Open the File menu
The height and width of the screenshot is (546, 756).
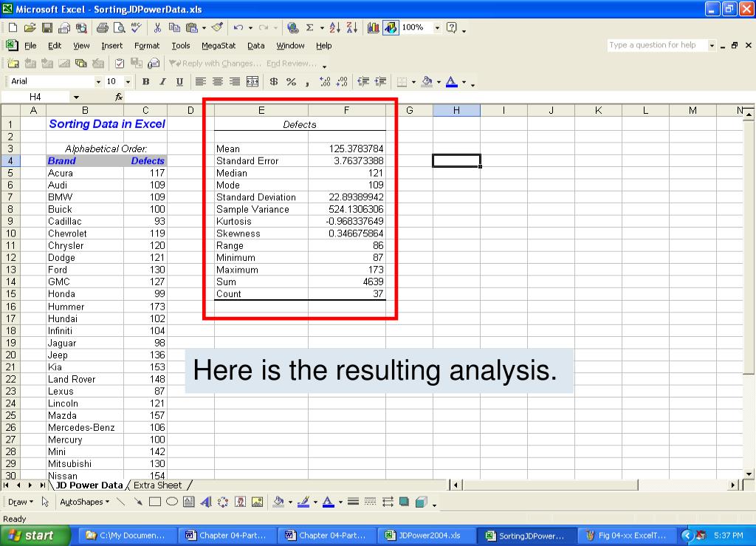click(30, 45)
